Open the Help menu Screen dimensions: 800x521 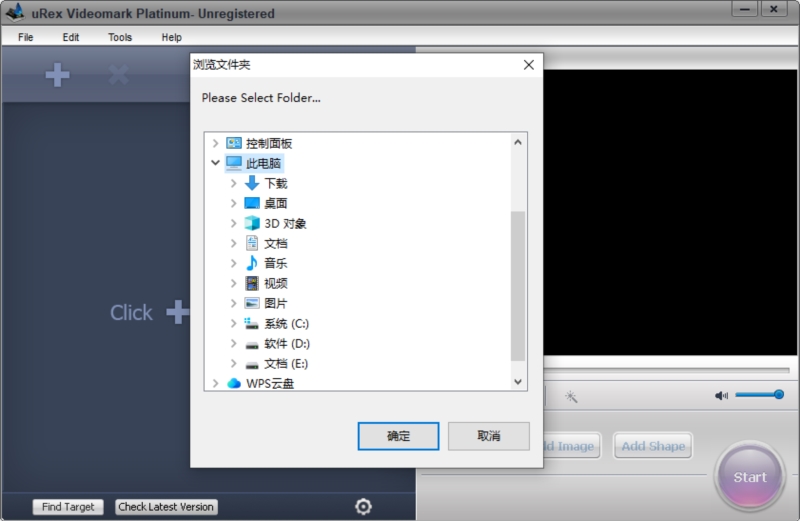click(x=171, y=37)
